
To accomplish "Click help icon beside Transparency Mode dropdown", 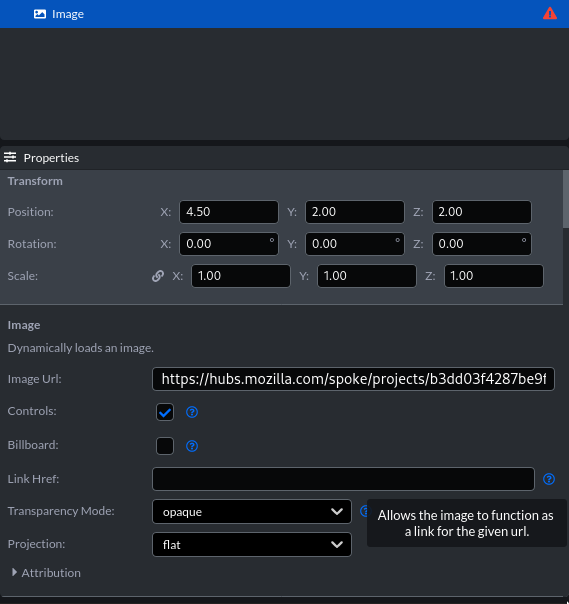I will coord(364,511).
